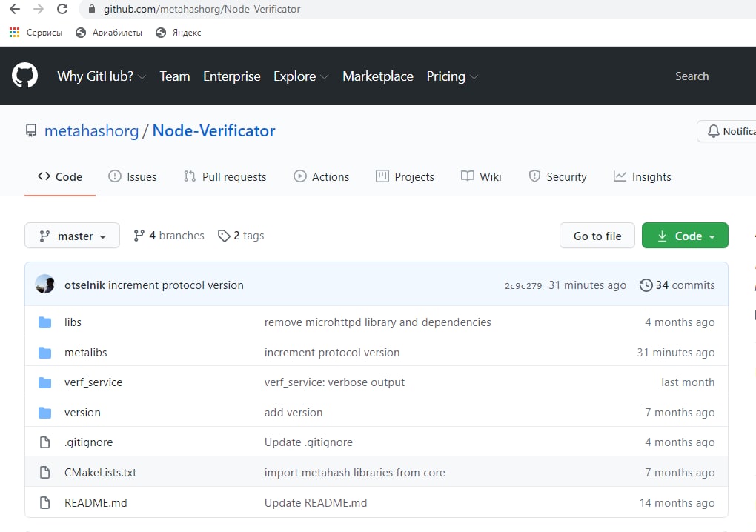Open the Сервисы apps bookmark
The image size is (756, 532).
coord(36,33)
